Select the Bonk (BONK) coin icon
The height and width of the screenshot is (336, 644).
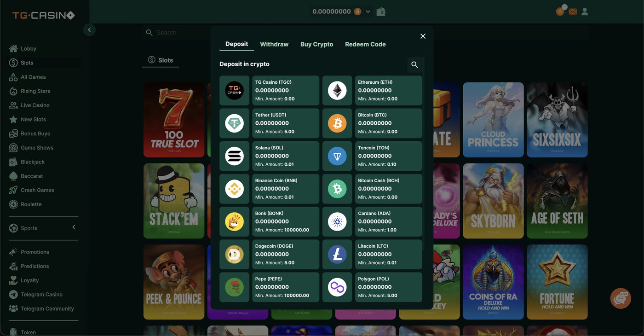pos(235,221)
